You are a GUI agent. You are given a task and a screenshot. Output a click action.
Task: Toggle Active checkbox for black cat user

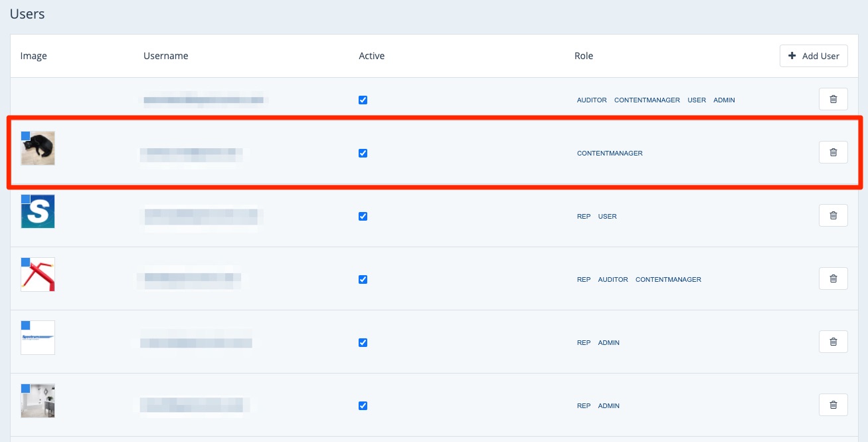[x=363, y=154]
